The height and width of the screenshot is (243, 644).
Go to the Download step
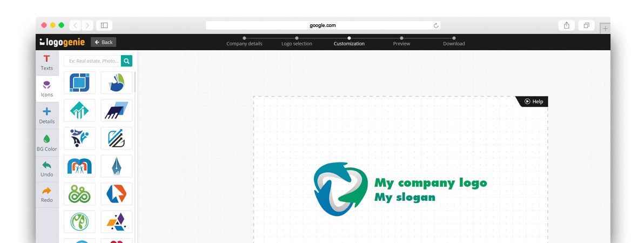(454, 42)
